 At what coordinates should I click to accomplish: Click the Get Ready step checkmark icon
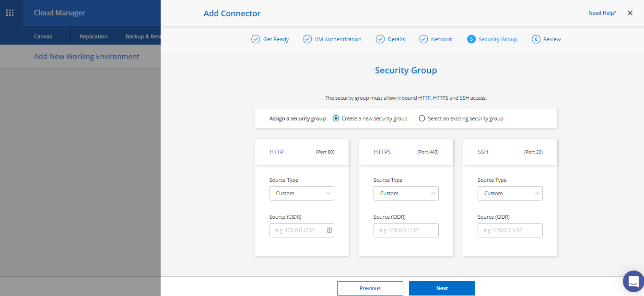[256, 39]
